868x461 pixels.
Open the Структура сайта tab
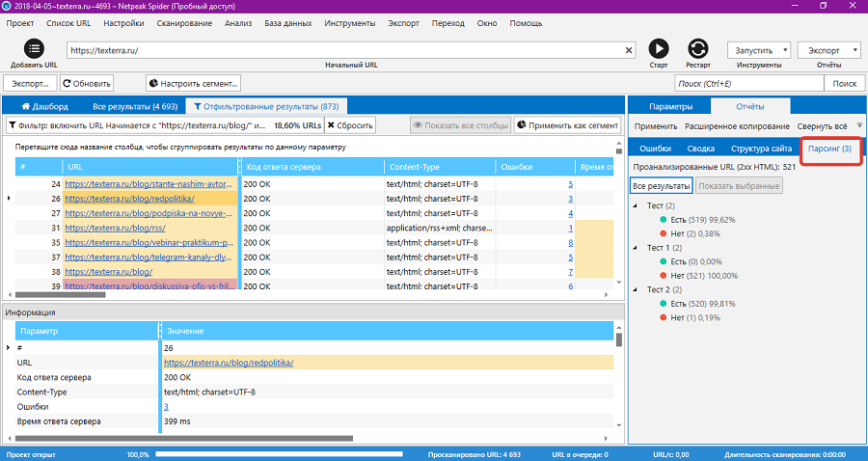(761, 149)
